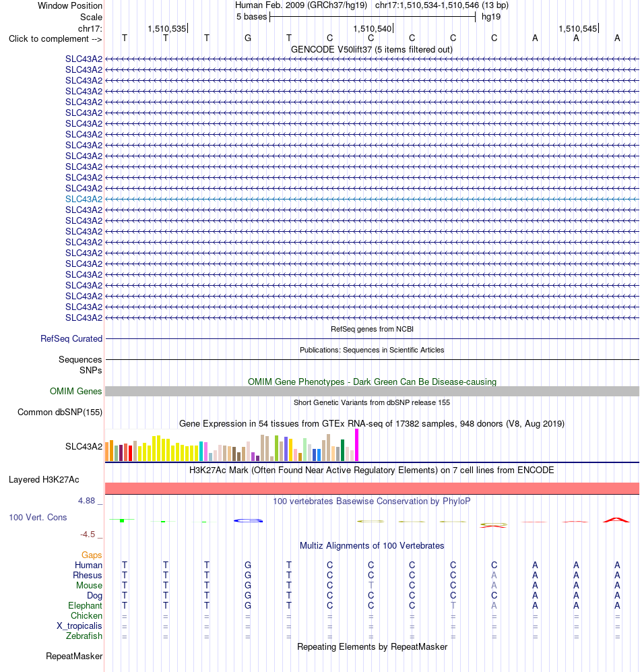Image resolution: width=640 pixels, height=672 pixels.
Task: Click the blue G conservation logo in PhyloP
Action: [x=248, y=521]
